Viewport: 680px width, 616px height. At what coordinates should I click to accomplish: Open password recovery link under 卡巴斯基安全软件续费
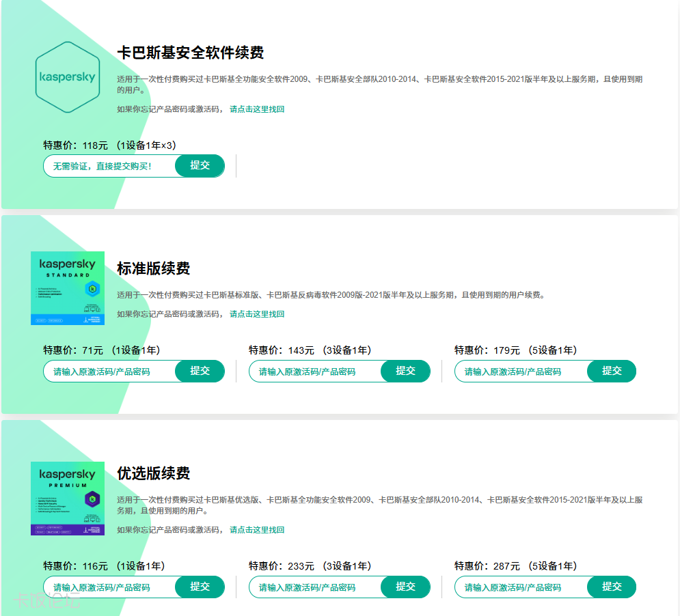(257, 109)
